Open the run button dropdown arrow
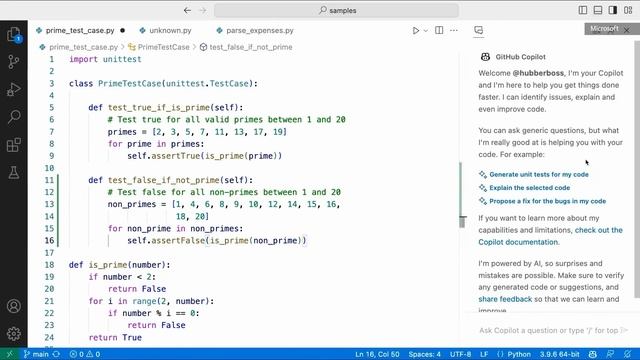640x360 pixels. pyautogui.click(x=426, y=31)
